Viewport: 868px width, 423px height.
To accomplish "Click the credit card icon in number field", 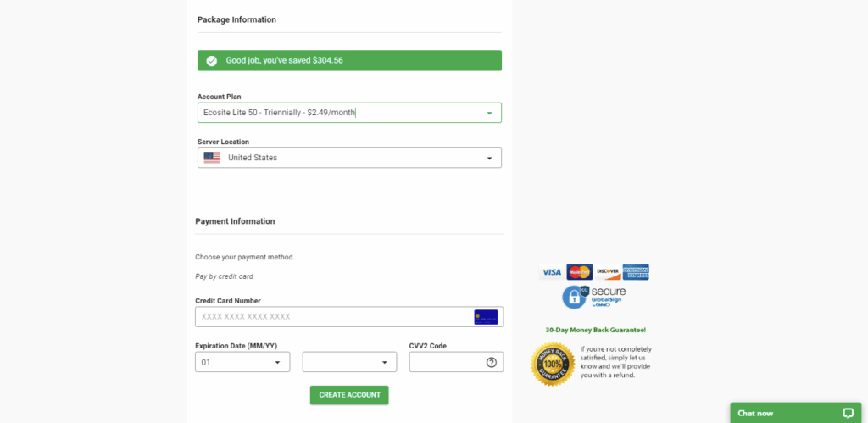I will [486, 317].
